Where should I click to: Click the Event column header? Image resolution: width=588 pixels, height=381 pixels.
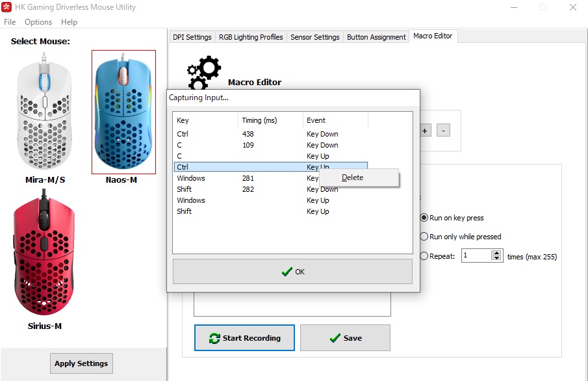pyautogui.click(x=336, y=120)
